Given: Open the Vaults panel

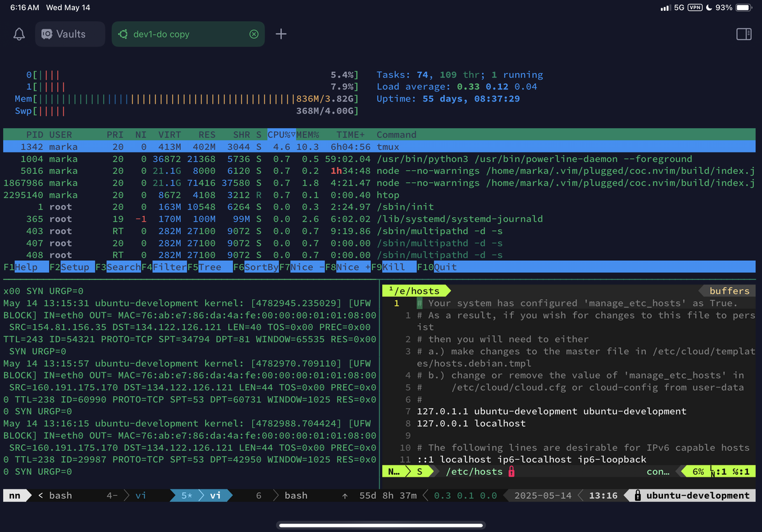Looking at the screenshot, I should tap(69, 34).
